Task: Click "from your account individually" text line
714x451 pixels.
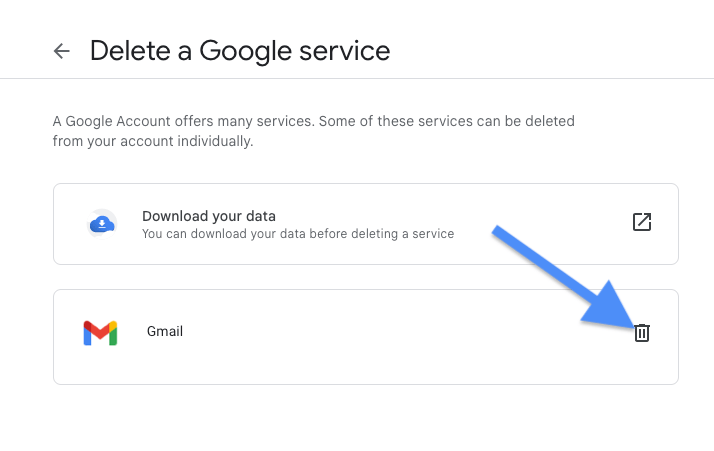Action: (153, 141)
